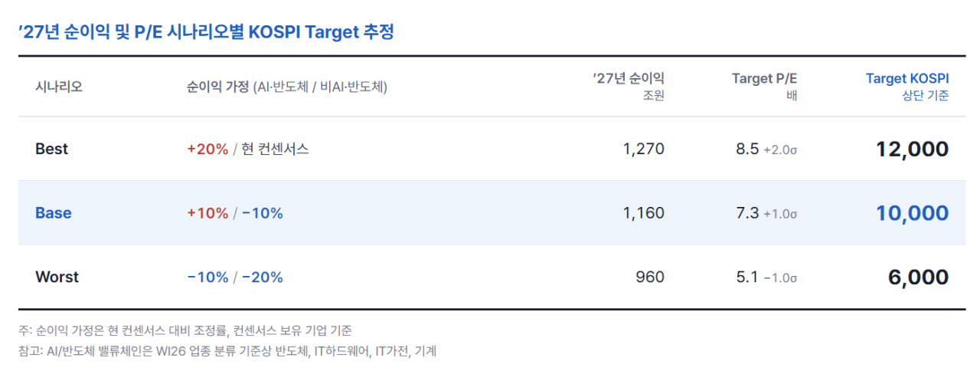The image size is (980, 371).
Task: Click the Target P/E column header
Action: 764,86
